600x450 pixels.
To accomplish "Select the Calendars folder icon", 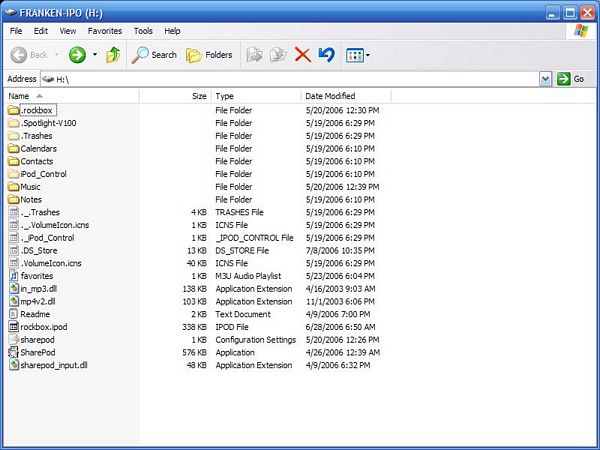I will coord(14,148).
